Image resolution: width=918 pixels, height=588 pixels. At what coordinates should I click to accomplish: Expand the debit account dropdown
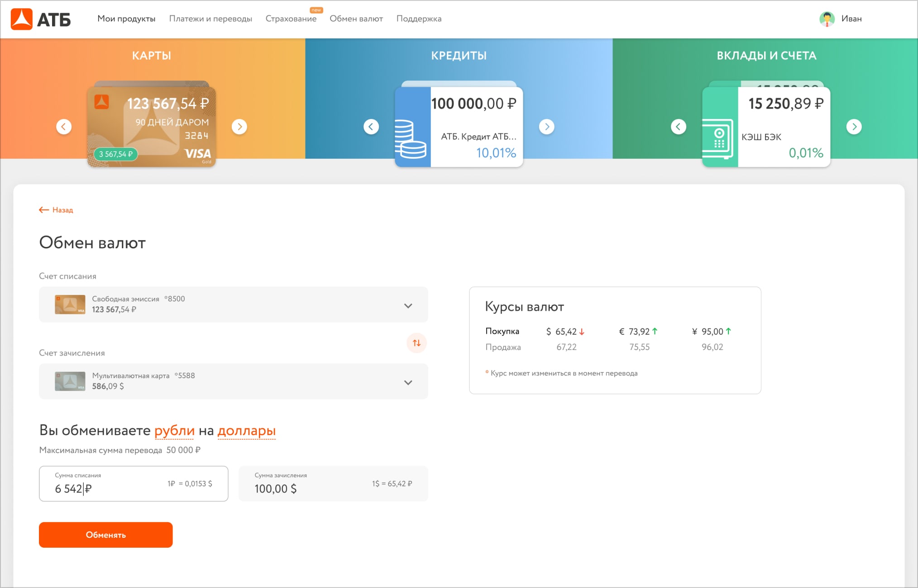(408, 306)
